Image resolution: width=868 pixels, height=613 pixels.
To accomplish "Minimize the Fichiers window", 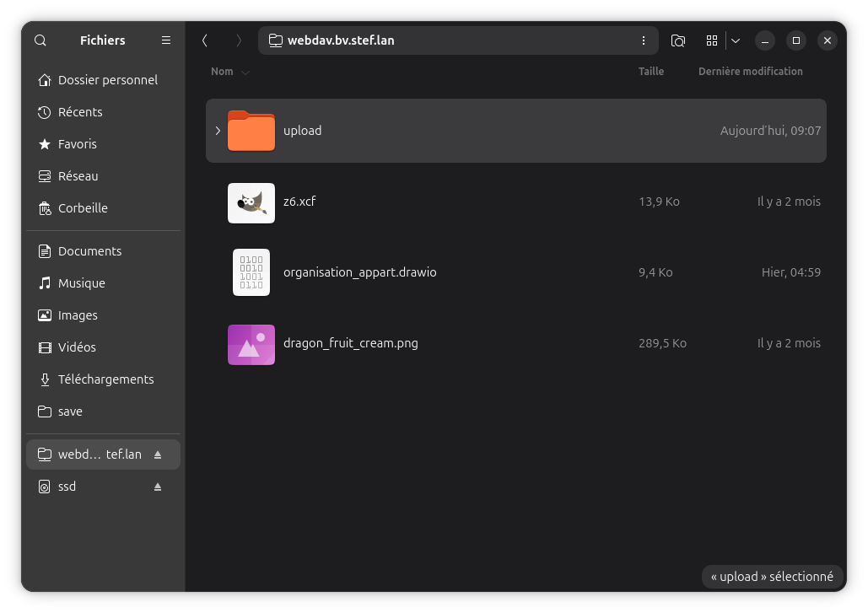I will point(765,40).
